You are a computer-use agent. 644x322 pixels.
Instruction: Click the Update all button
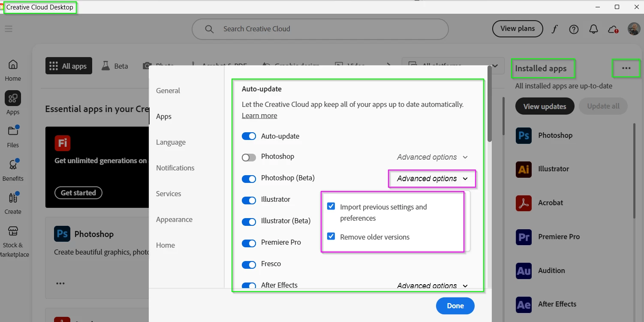[x=603, y=106]
